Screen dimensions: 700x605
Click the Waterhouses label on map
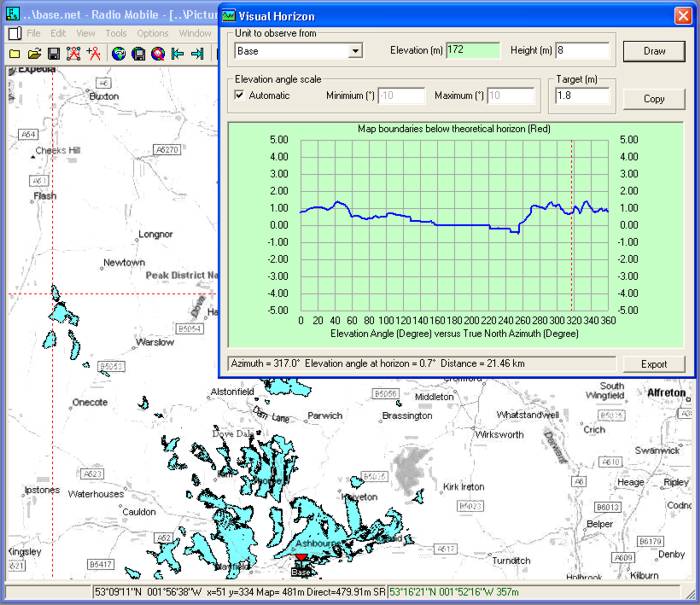tap(96, 494)
